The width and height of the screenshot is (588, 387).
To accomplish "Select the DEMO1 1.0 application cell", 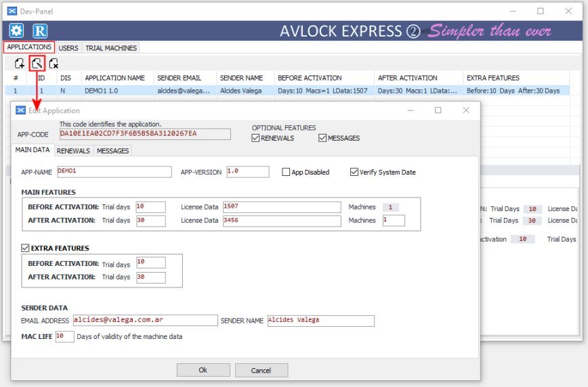I will [118, 91].
